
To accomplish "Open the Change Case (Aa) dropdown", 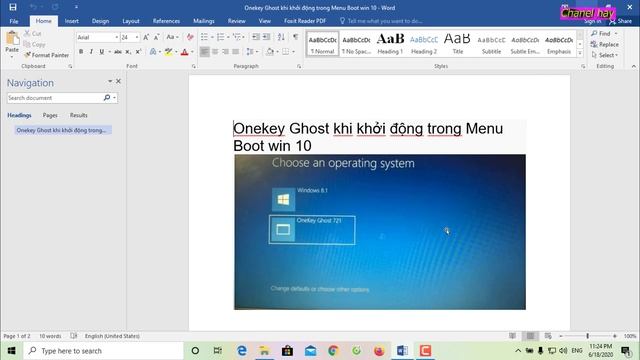I will point(172,37).
